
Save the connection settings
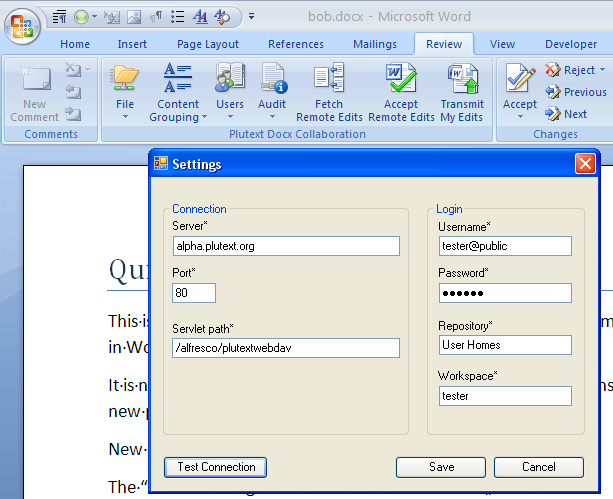(440, 467)
